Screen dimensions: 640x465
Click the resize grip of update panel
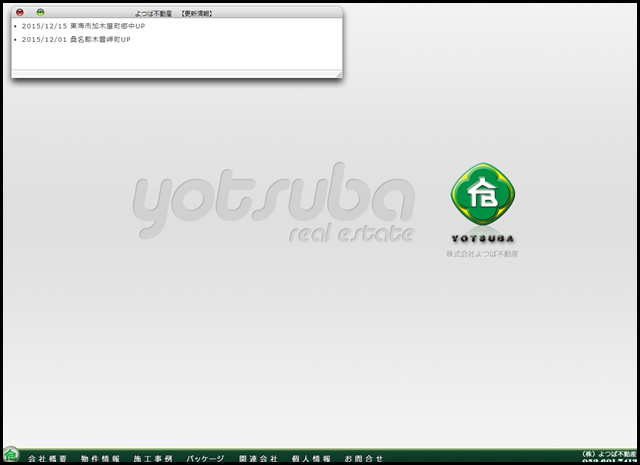coord(339,74)
